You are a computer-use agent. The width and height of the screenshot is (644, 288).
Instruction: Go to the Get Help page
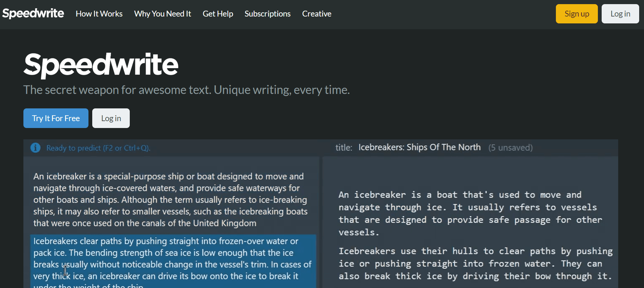tap(218, 14)
